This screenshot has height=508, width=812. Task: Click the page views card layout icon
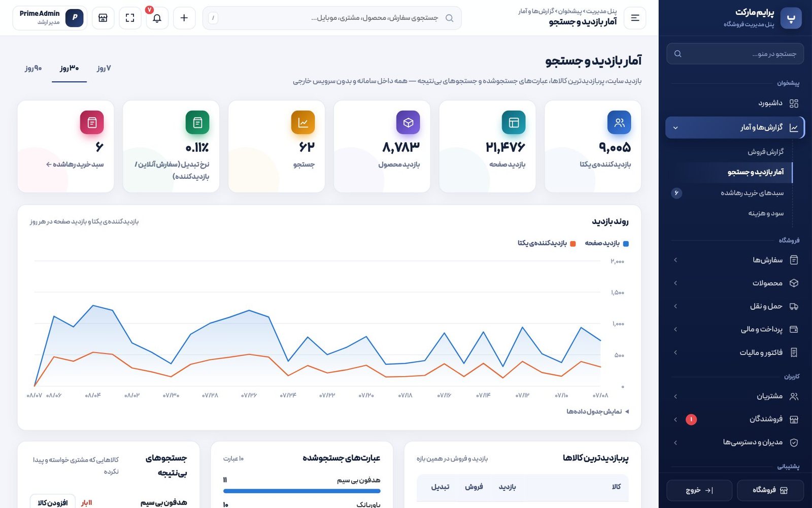tap(514, 122)
